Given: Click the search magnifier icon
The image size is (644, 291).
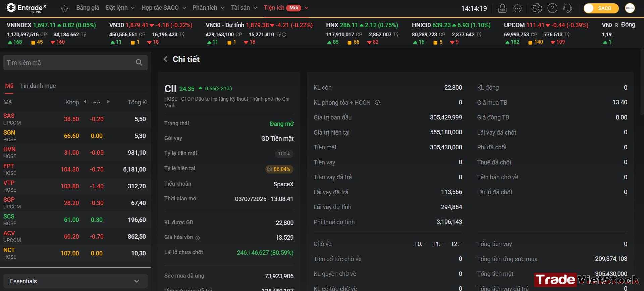Looking at the screenshot, I should 139,62.
